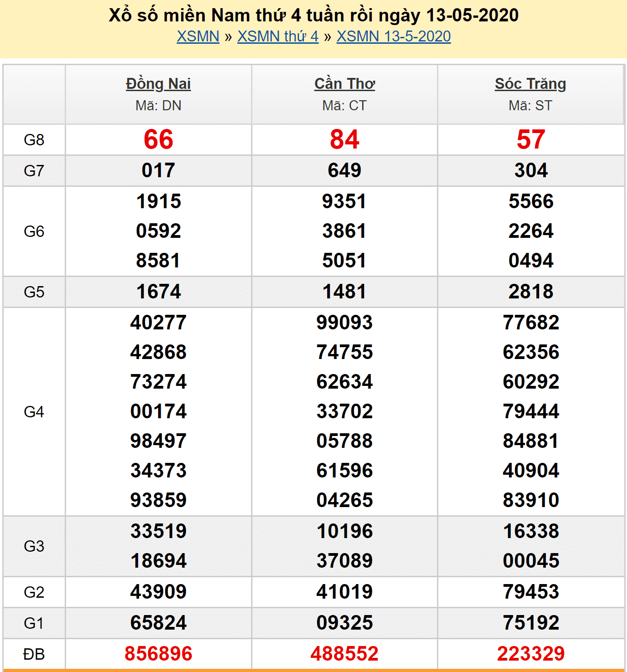Click the G7 result 017
Viewport: 627px width, 672px height.
click(x=159, y=170)
